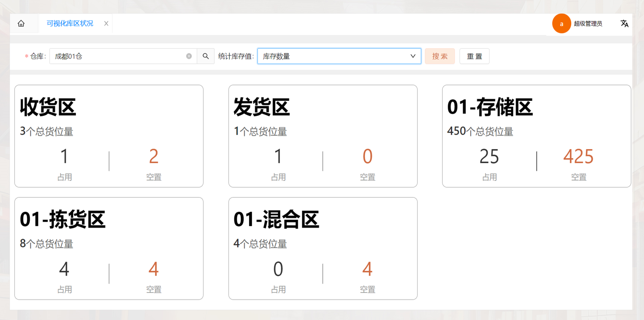Click the 425 empty slots number

point(578,156)
